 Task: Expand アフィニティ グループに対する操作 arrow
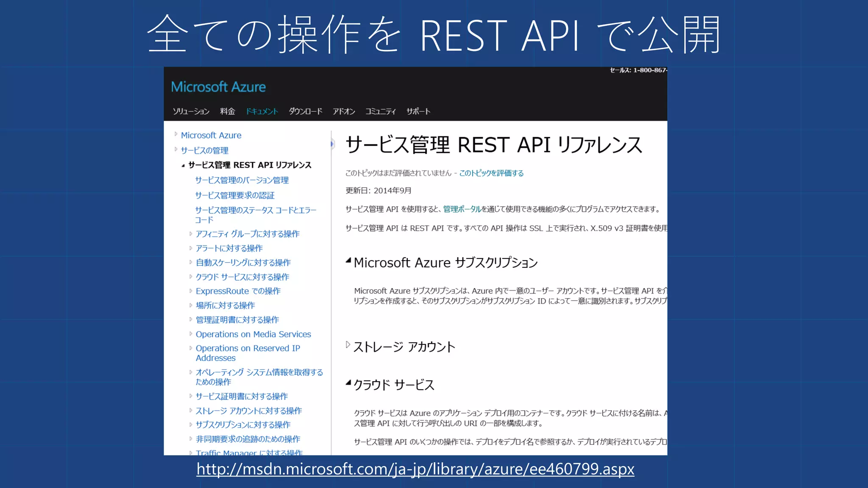point(191,234)
